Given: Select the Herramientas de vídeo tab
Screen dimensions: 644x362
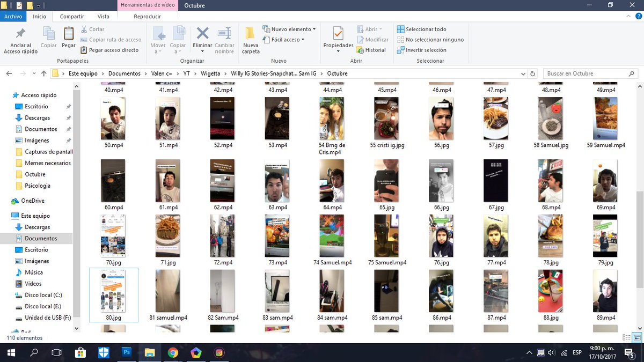Looking at the screenshot, I should tap(148, 5).
